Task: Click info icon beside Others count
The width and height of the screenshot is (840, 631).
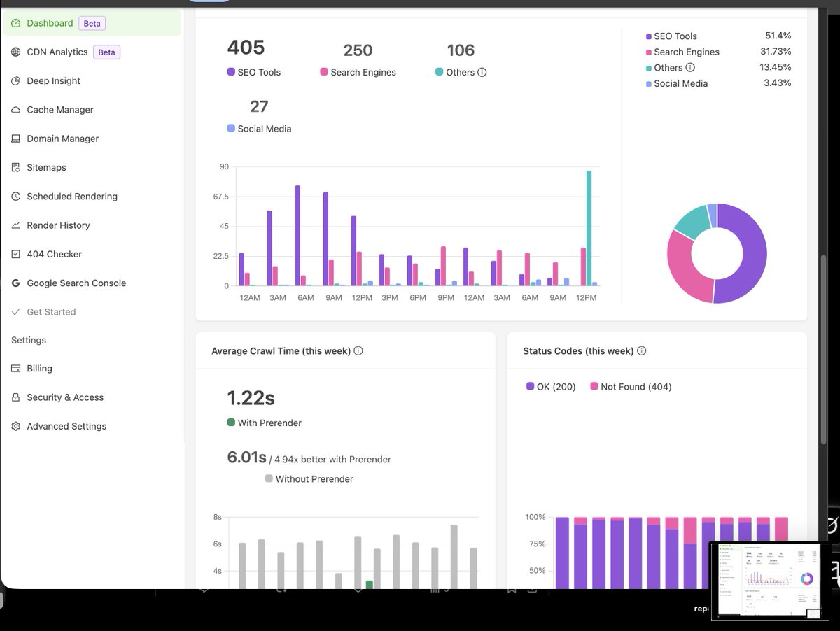Action: 482,72
